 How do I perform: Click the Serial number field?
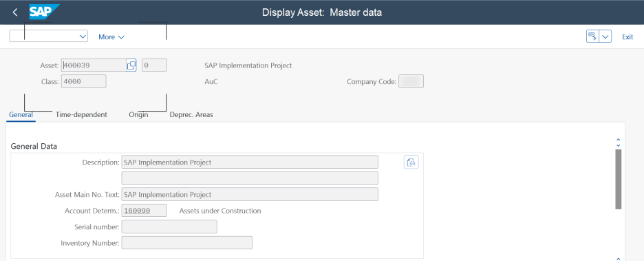pos(169,227)
